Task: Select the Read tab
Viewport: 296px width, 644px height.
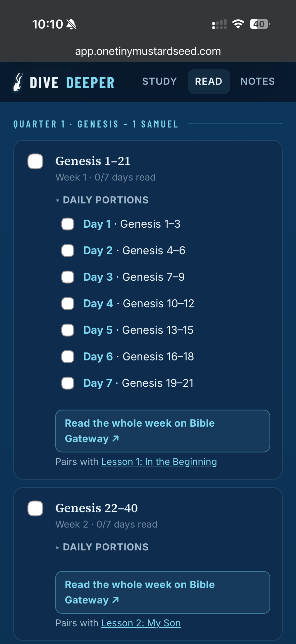Action: 209,82
